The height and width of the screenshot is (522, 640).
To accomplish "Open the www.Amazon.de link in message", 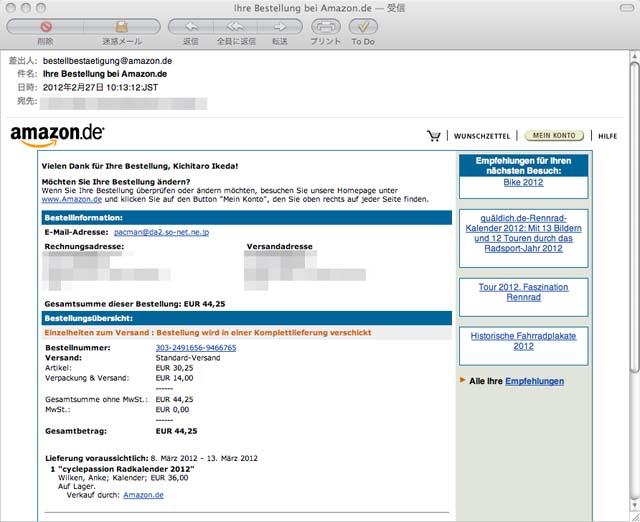I will [72, 199].
